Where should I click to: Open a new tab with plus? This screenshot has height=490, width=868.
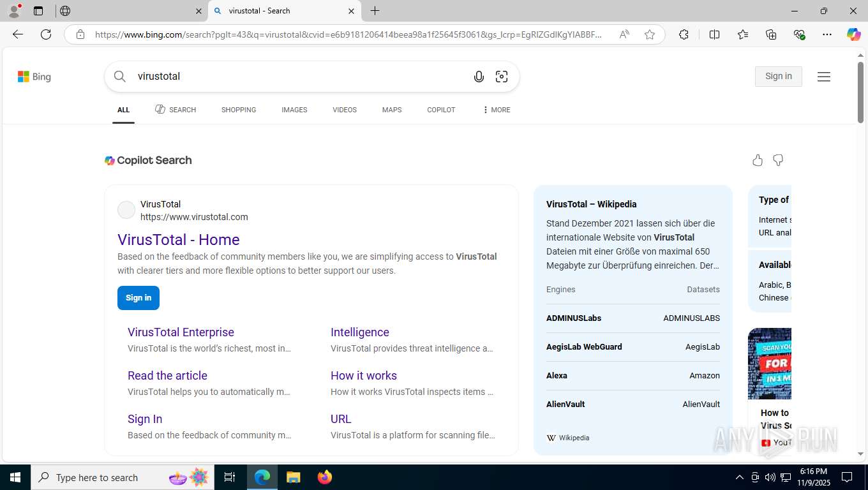375,11
